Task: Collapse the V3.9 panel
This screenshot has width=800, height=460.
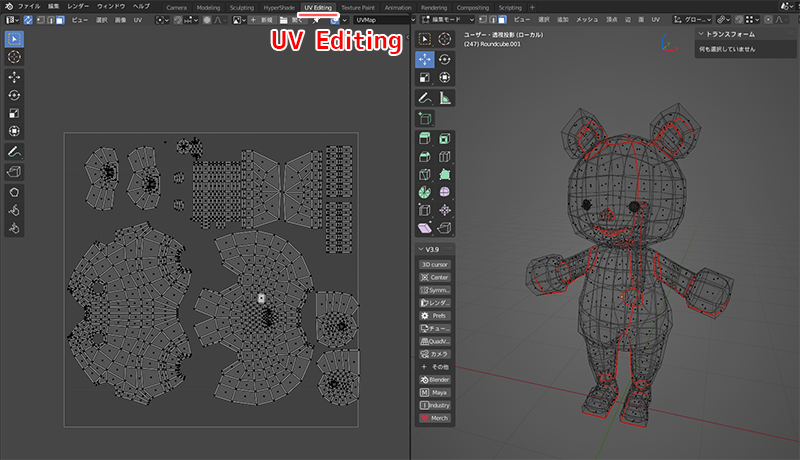Action: [421, 248]
